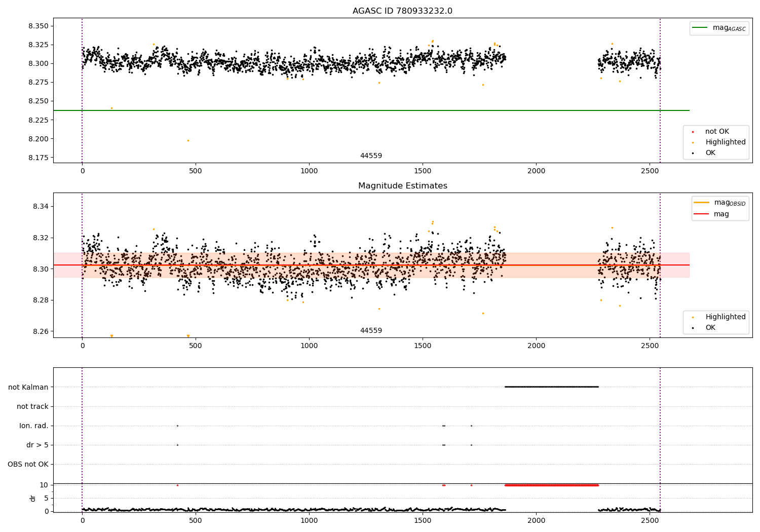Click the 'not track' axis label

coord(32,406)
